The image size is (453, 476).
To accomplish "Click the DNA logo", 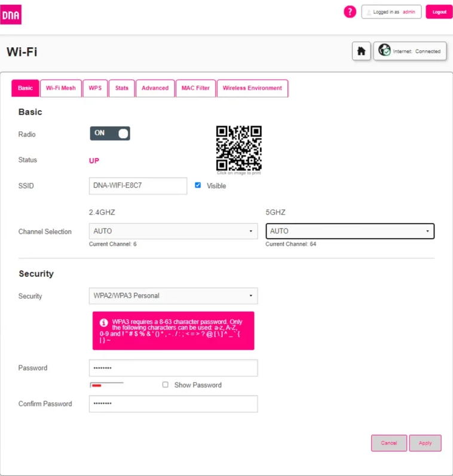I will 11,14.
